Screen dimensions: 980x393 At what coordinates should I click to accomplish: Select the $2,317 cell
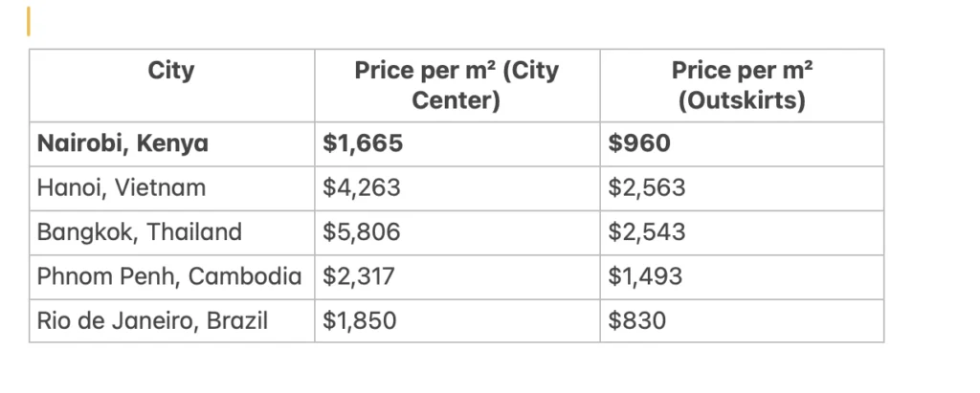click(x=457, y=277)
